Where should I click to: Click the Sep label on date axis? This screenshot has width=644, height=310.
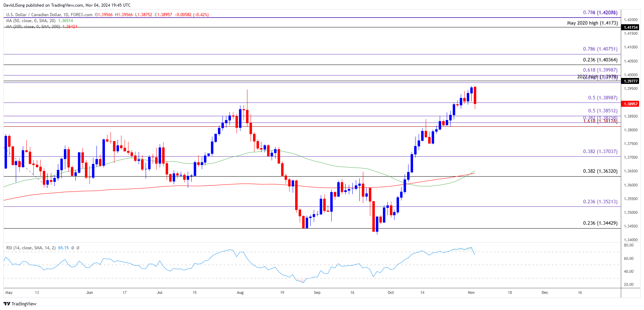(x=317, y=292)
